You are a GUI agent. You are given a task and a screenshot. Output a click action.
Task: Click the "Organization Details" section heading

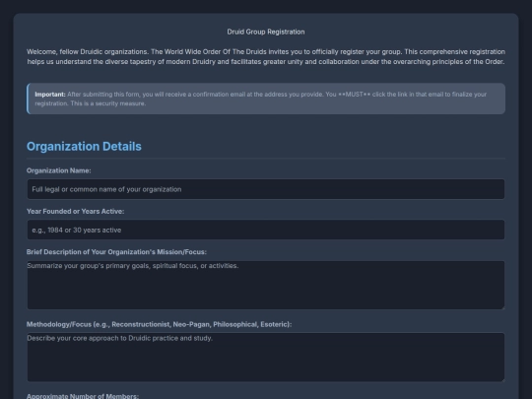pos(84,146)
